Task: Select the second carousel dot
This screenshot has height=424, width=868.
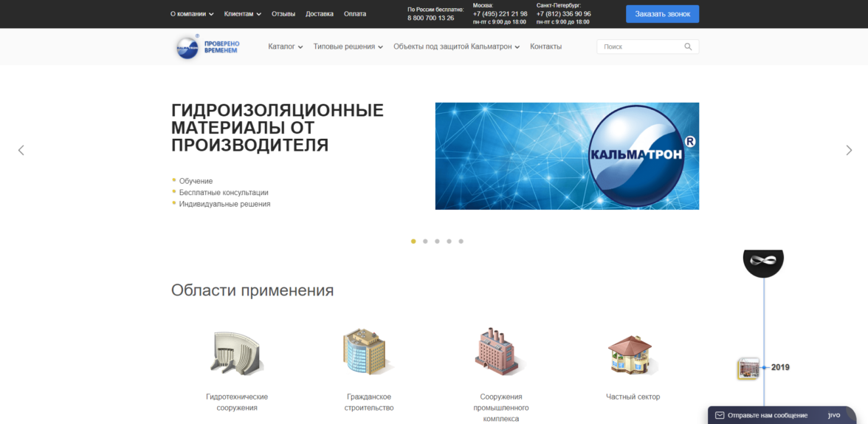Action: (x=425, y=241)
